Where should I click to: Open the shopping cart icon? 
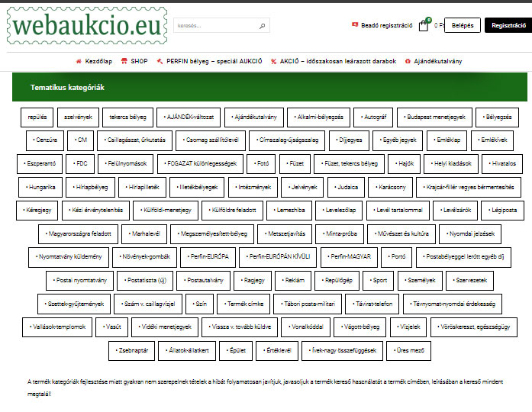click(x=424, y=25)
